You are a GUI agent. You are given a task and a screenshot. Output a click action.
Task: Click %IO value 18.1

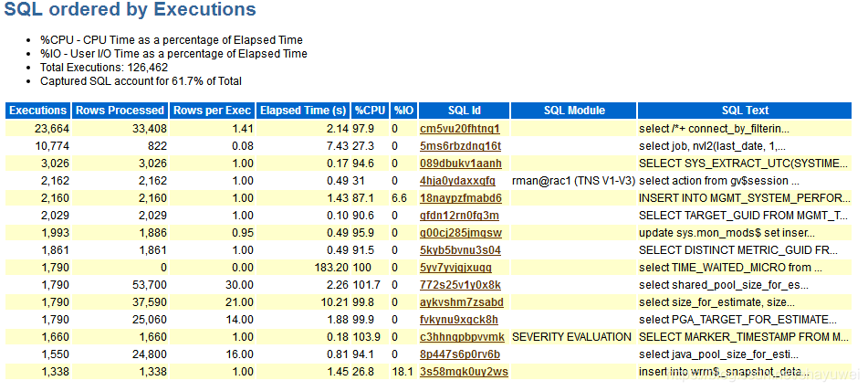(x=403, y=372)
